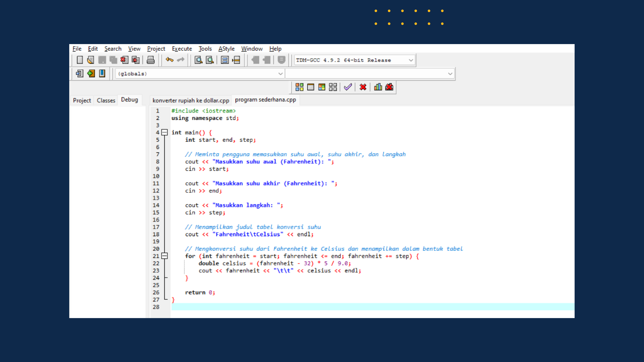Click the Close All files icon
Viewport: 644px width, 362px height.
click(x=136, y=60)
